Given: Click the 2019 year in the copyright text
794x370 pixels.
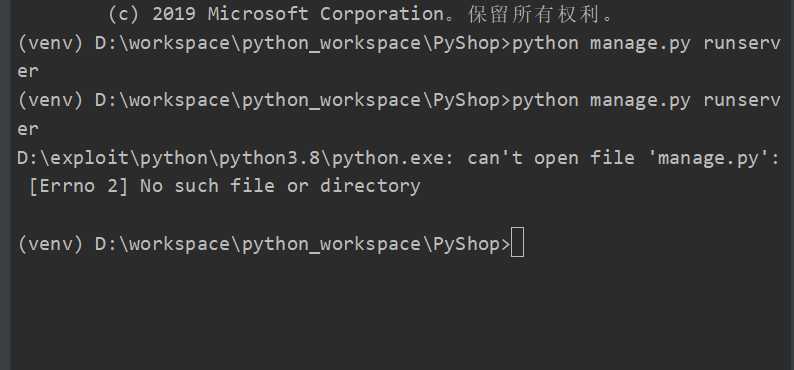Looking at the screenshot, I should click(174, 14).
